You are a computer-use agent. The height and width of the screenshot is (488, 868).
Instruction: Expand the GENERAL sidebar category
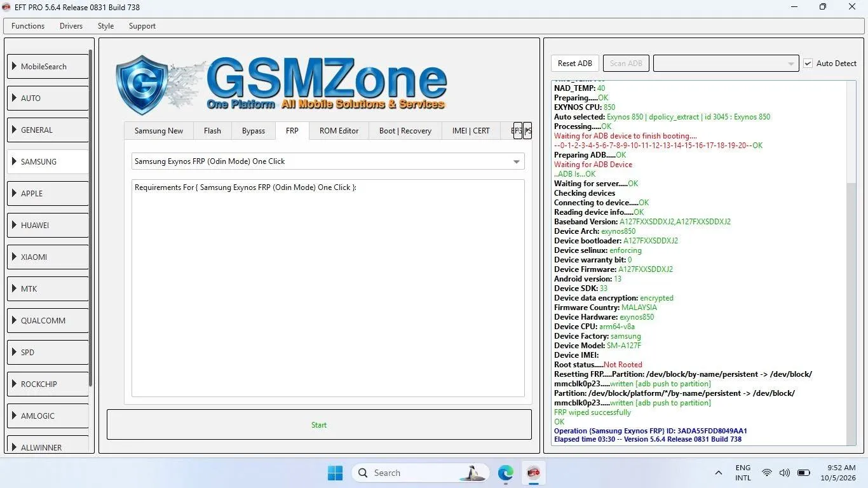coord(48,130)
